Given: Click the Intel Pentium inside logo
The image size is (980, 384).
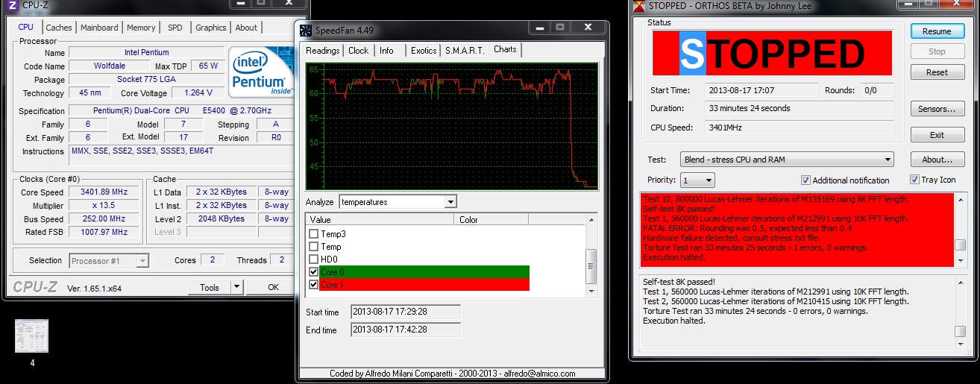Looking at the screenshot, I should point(261,72).
